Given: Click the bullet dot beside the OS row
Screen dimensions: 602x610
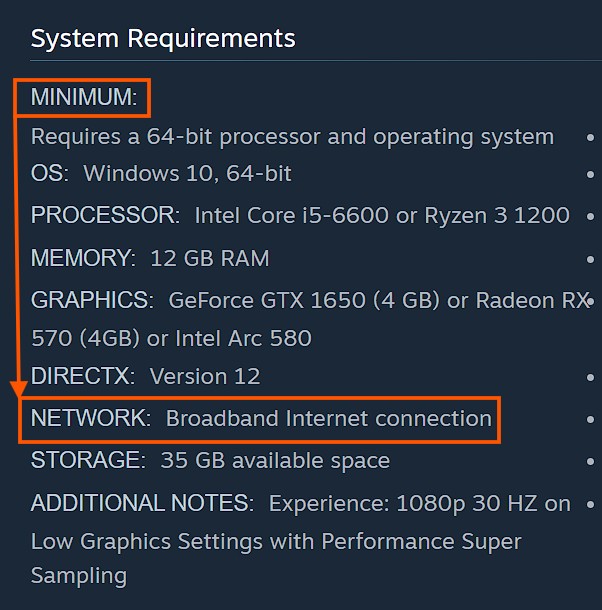Looking at the screenshot, I should (x=590, y=174).
